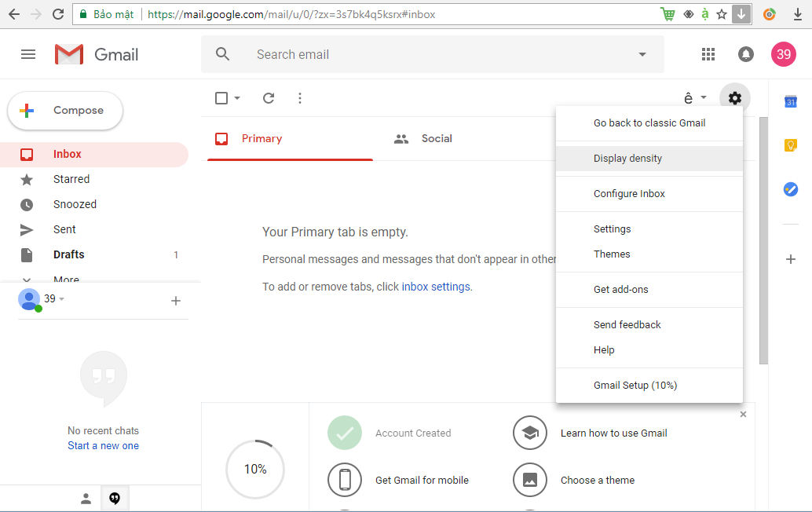
Task: Close the setup progress panel
Action: point(743,414)
